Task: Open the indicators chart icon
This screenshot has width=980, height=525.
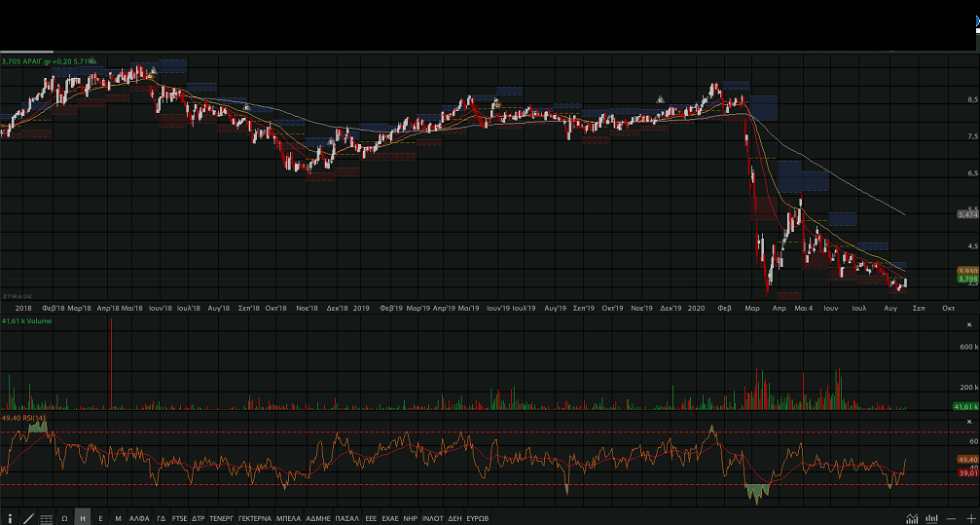Action: tap(912, 518)
